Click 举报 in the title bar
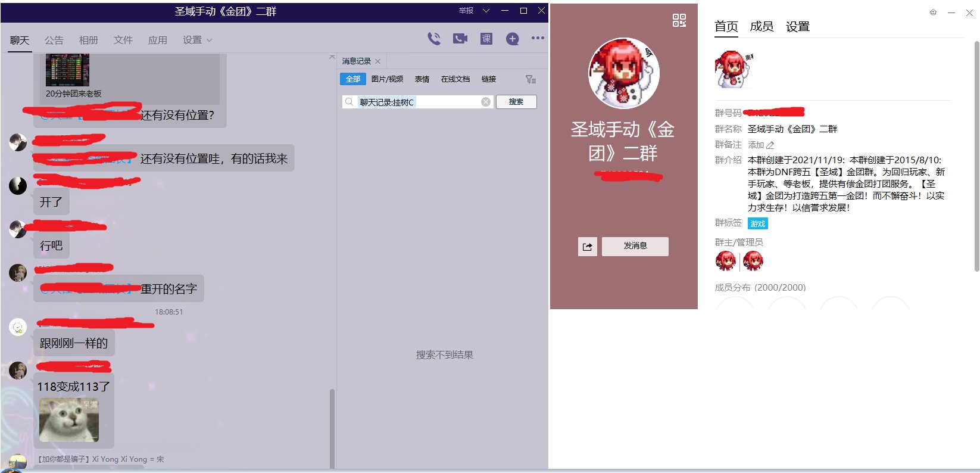The height and width of the screenshot is (473, 980). tap(466, 11)
